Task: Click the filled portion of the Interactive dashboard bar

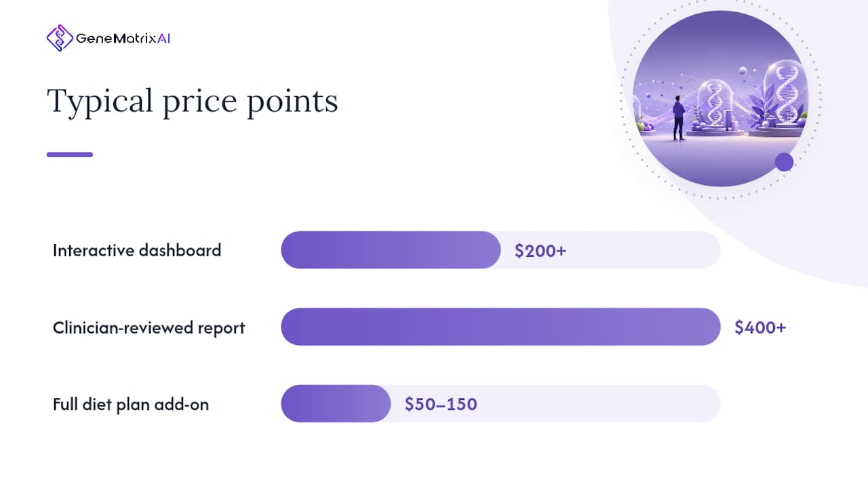Action: pos(391,250)
